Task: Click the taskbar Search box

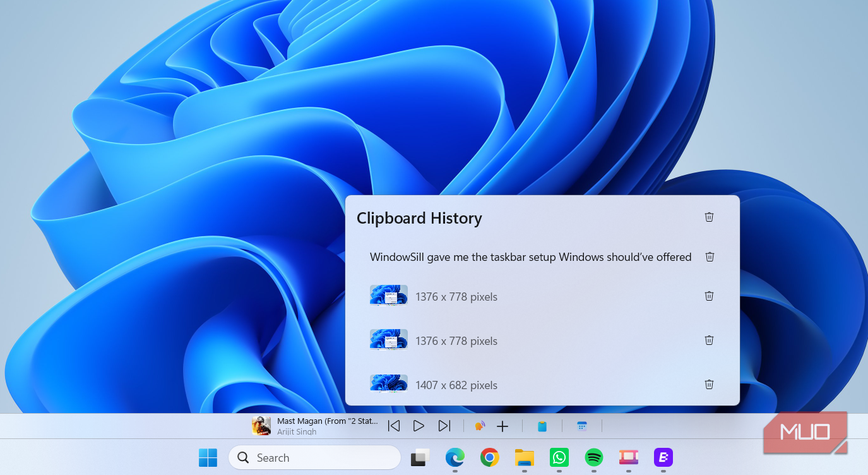Action: click(x=314, y=457)
